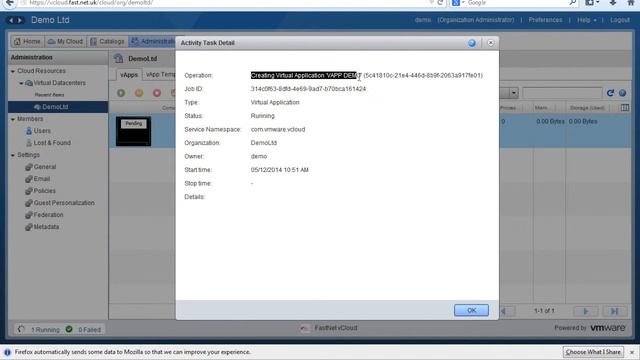
Task: Click the Google search box in the browser
Action: 516,2
